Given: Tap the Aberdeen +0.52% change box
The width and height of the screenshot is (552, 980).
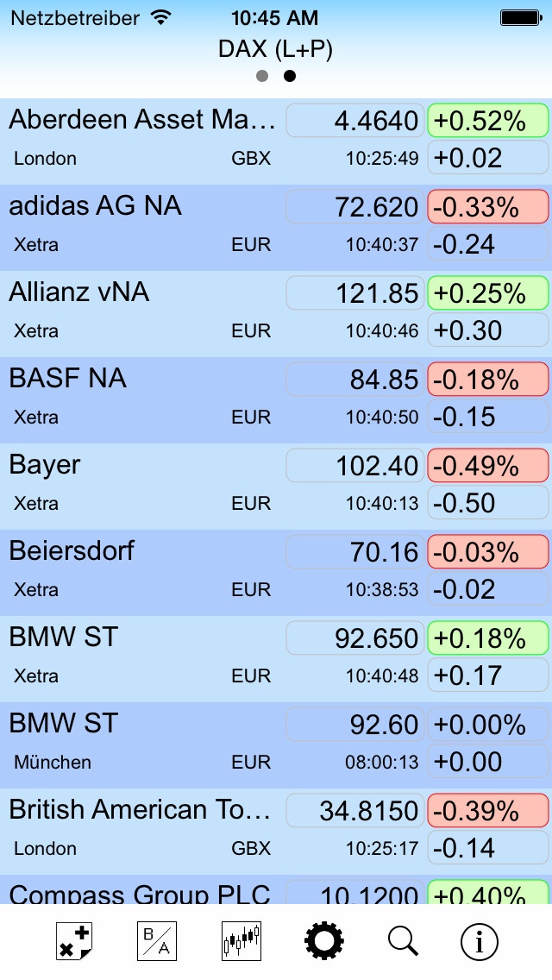Looking at the screenshot, I should point(487,120).
